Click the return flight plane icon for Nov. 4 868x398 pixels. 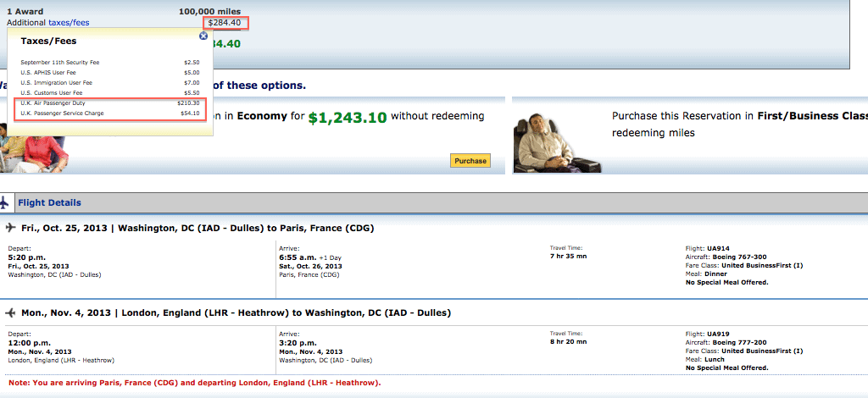[x=10, y=312]
